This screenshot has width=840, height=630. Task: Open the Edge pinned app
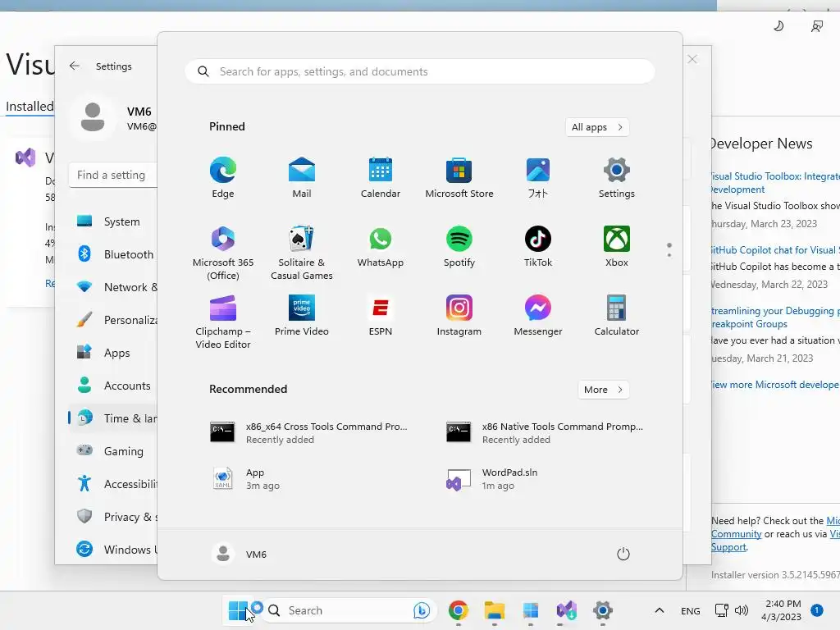(x=223, y=177)
